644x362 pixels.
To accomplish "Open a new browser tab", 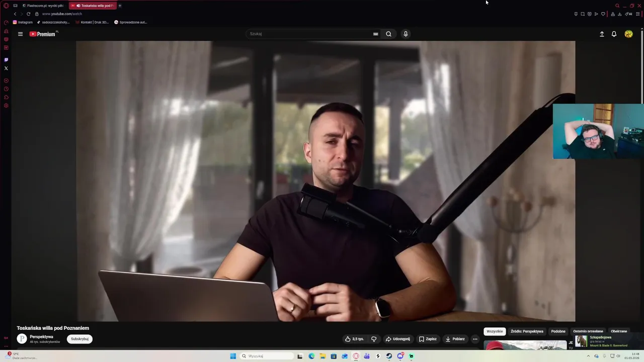I will tap(120, 6).
